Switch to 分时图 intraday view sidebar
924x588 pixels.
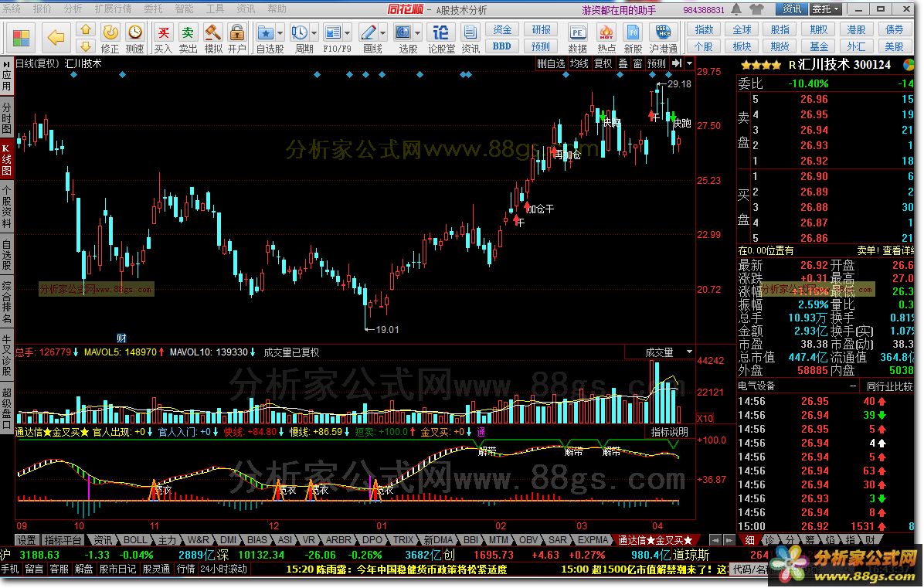(6, 118)
